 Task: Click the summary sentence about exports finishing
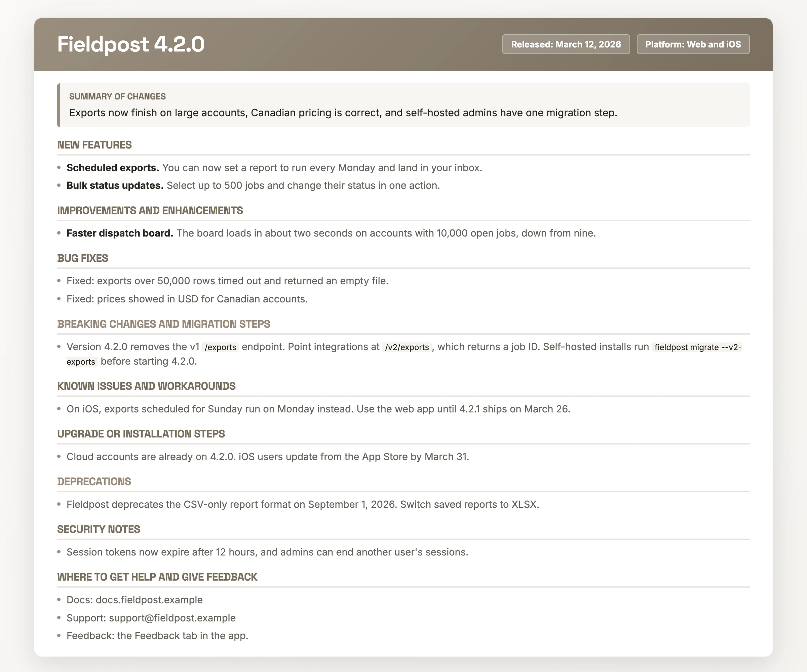(343, 113)
